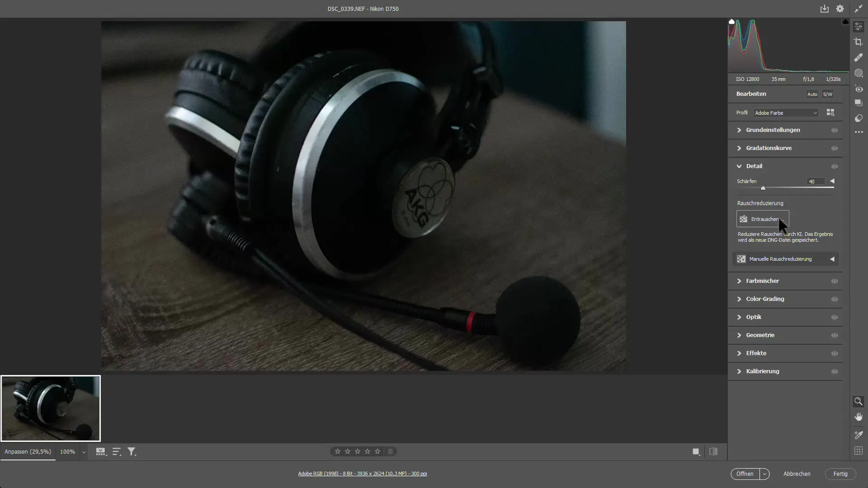Expand the Schärfen sharpening options triangle
Screen dimensions: 868x488
pyautogui.click(x=832, y=181)
